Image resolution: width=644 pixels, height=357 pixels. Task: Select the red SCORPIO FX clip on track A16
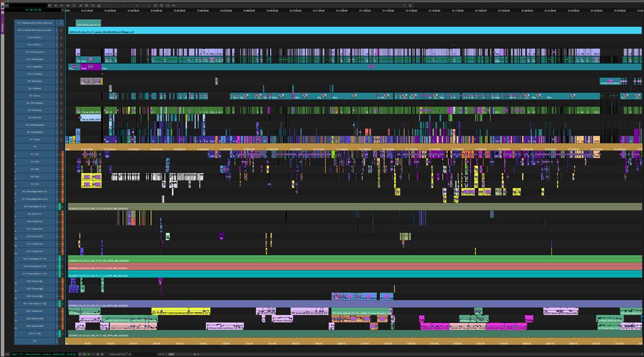(355, 266)
